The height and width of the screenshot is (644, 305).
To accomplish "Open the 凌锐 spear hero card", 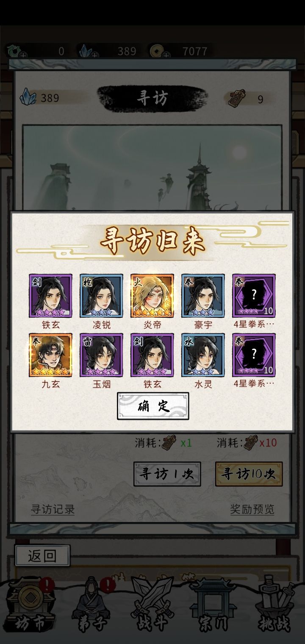I will click(101, 296).
